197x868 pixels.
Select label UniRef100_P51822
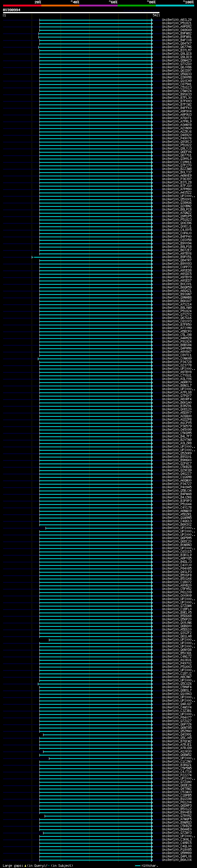[177, 145]
